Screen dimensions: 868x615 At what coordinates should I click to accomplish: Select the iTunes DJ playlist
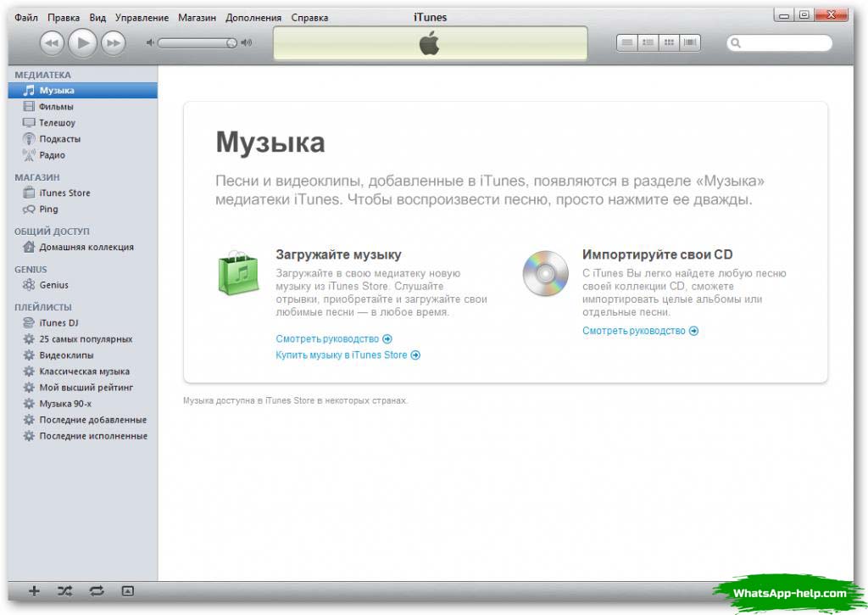[x=82, y=322]
